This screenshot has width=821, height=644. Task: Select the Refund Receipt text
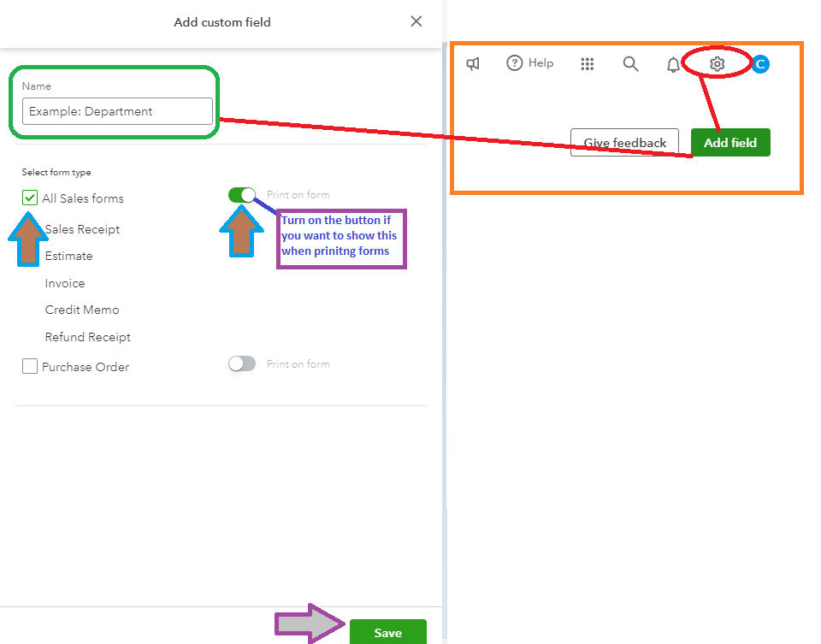tap(87, 337)
